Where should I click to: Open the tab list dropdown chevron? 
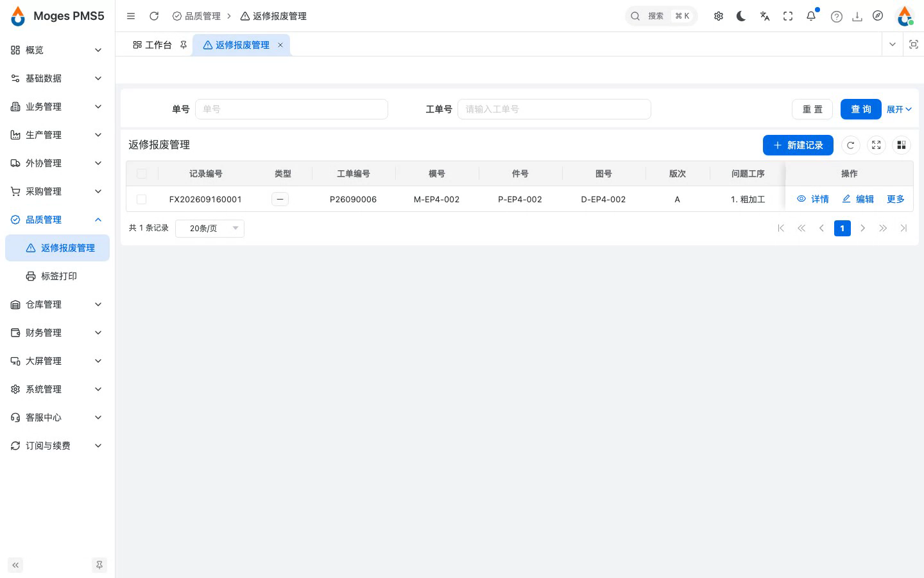click(892, 44)
